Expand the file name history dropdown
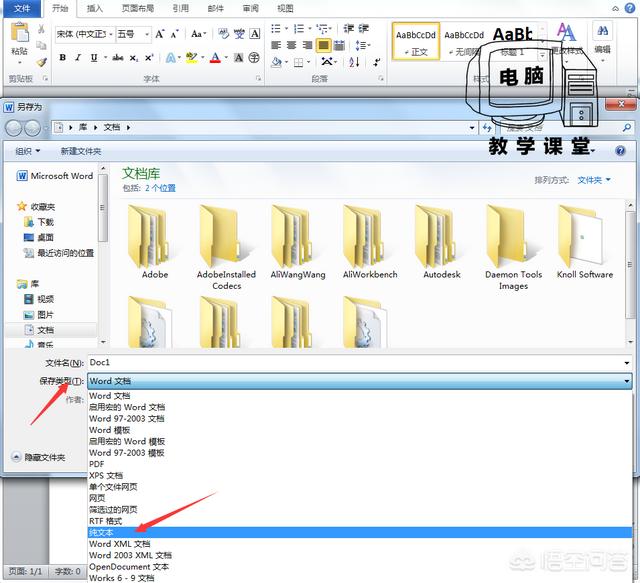Image resolution: width=640 pixels, height=583 pixels. coord(627,363)
